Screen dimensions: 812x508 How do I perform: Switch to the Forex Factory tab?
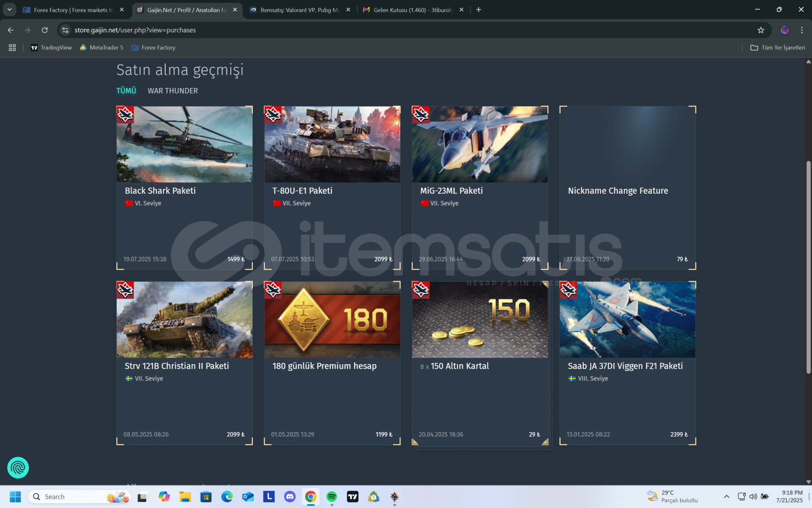68,10
